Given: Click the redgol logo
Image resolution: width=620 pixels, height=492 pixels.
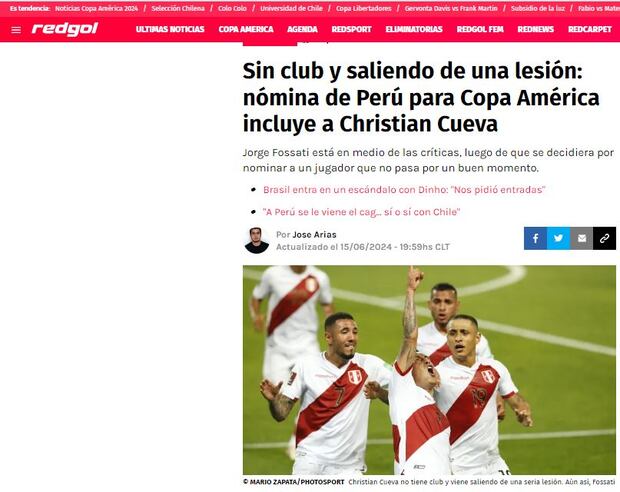Looking at the screenshot, I should tap(65, 29).
